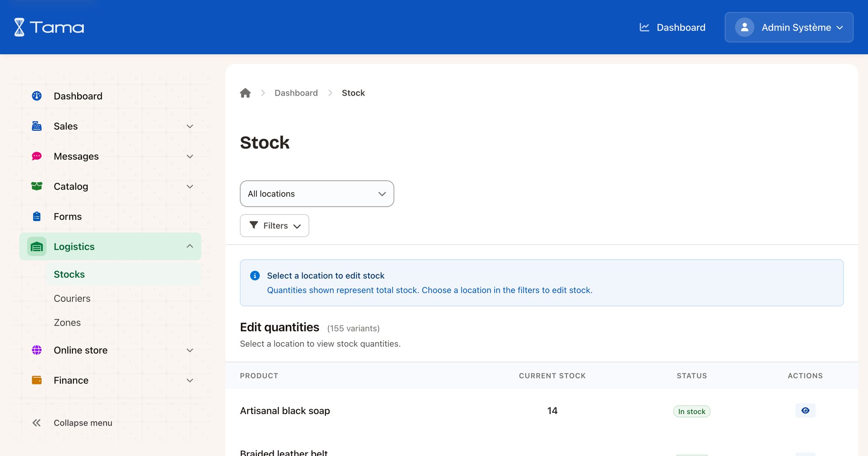The image size is (868, 456).
Task: Click Collapse menu text
Action: point(83,423)
